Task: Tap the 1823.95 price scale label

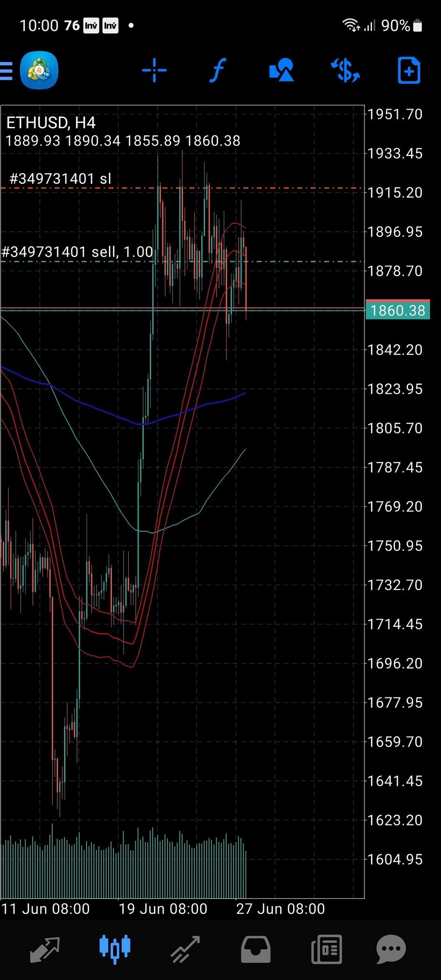Action: pyautogui.click(x=395, y=389)
